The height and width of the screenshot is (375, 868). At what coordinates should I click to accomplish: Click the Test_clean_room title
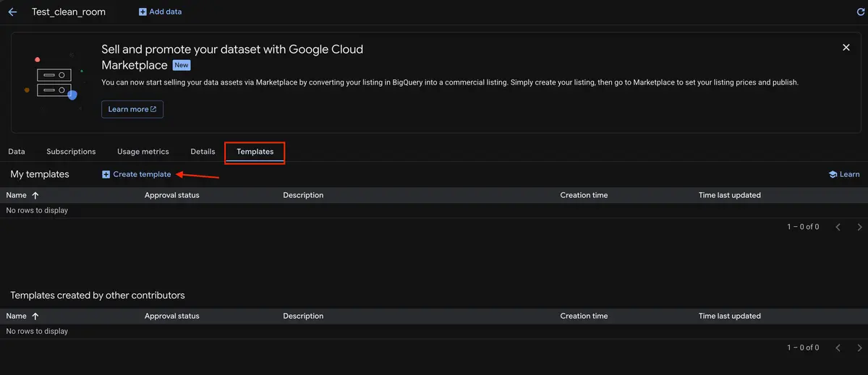pos(68,12)
